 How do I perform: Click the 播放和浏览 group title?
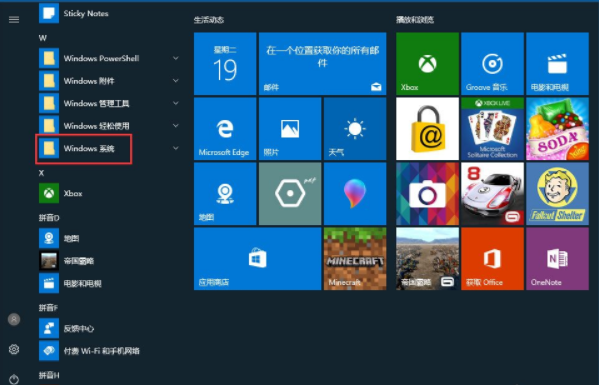415,20
